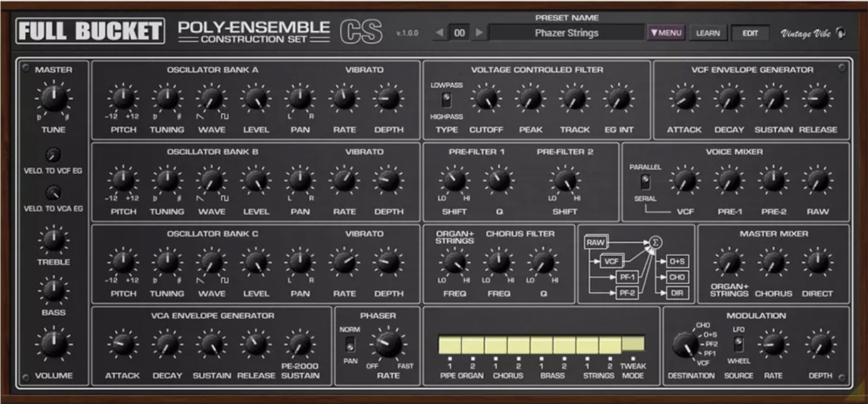Click Master Mixer Direct knob
This screenshot has width=868, height=404.
[x=818, y=262]
